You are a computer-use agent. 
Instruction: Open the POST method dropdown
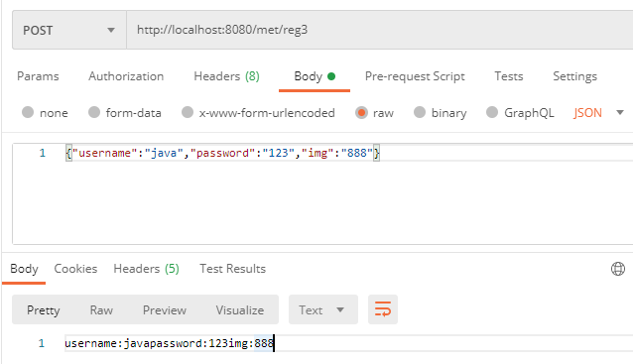coord(69,31)
